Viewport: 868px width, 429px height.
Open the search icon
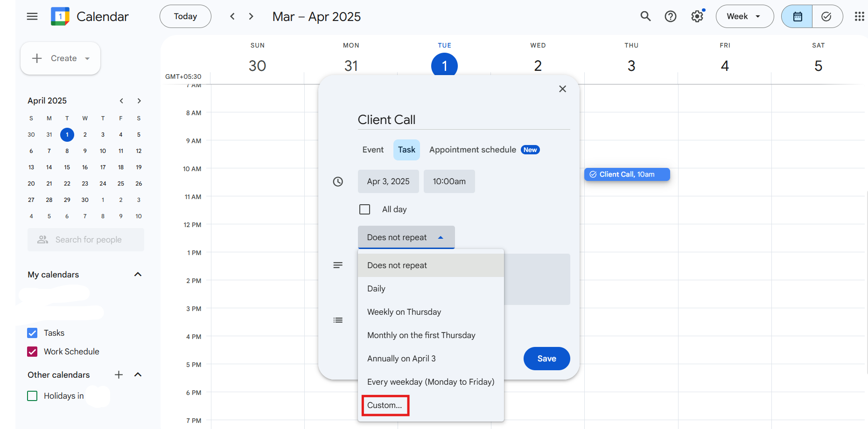tap(645, 16)
